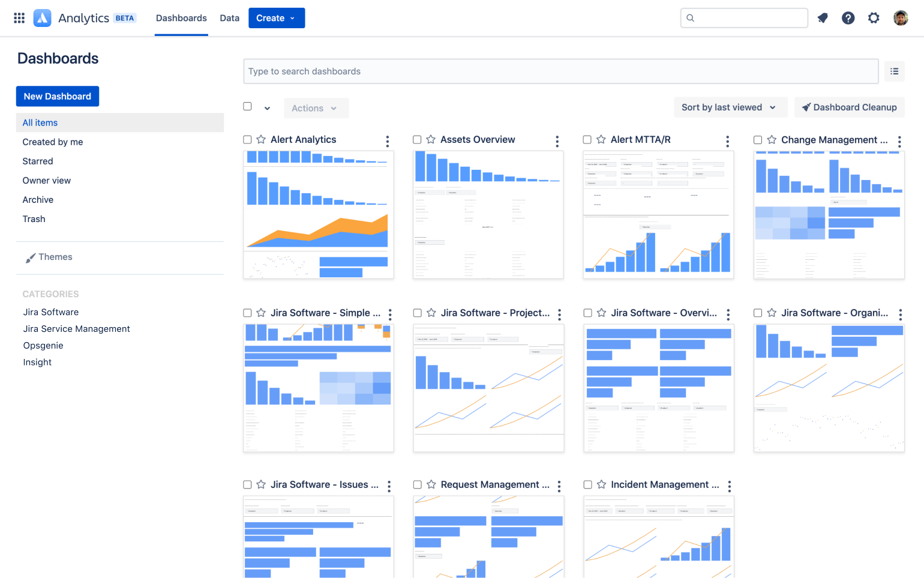
Task: Check the Change Management checkbox
Action: click(758, 140)
